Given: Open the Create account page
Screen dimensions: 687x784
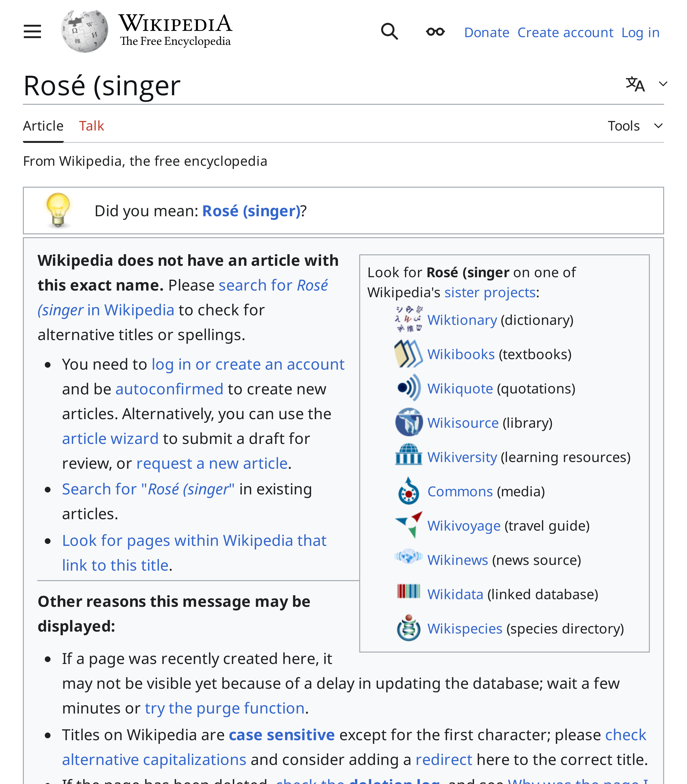Looking at the screenshot, I should pyautogui.click(x=566, y=32).
